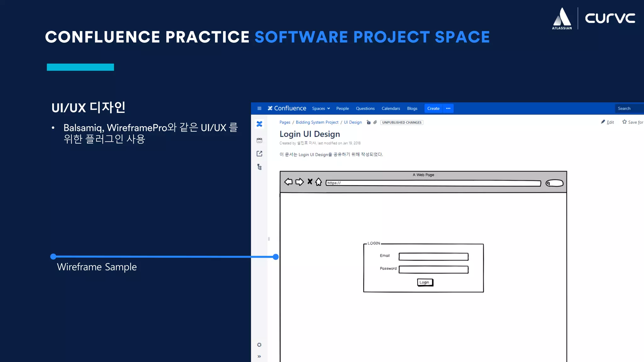Open space settings gear icon
644x362 pixels.
click(x=259, y=345)
